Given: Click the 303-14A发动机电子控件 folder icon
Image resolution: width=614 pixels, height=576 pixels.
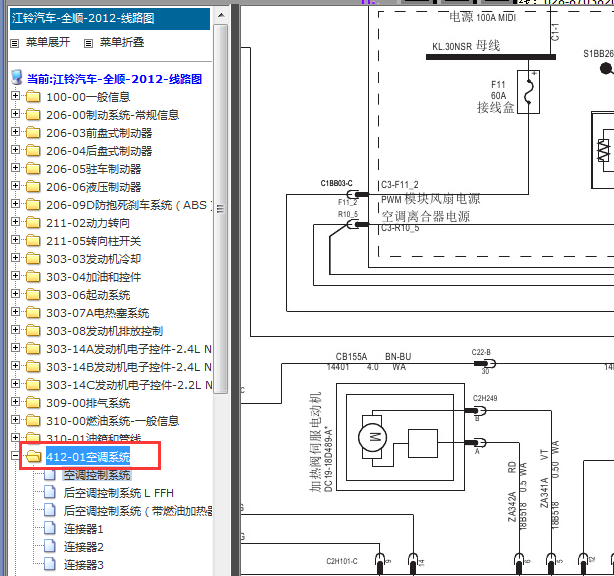Looking at the screenshot, I should click(x=33, y=349).
